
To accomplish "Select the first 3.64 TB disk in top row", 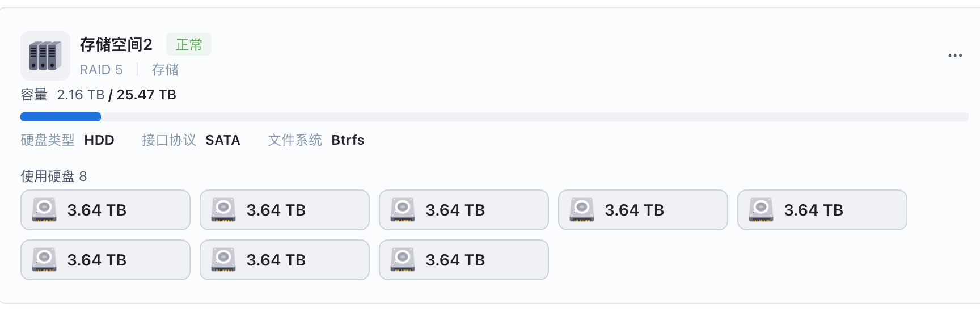I will (105, 210).
